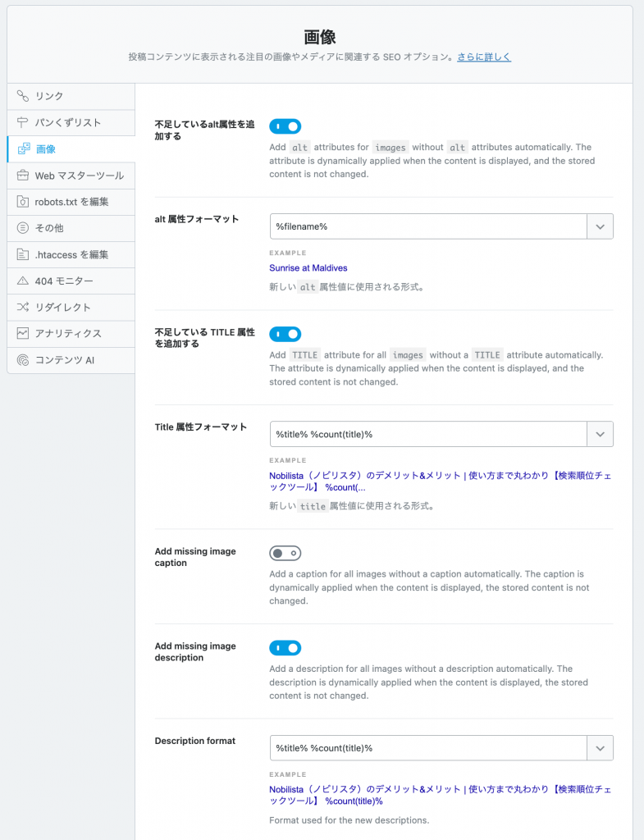Click the document icon beside .htaccess を編集
The width and height of the screenshot is (644, 840).
coord(22,254)
